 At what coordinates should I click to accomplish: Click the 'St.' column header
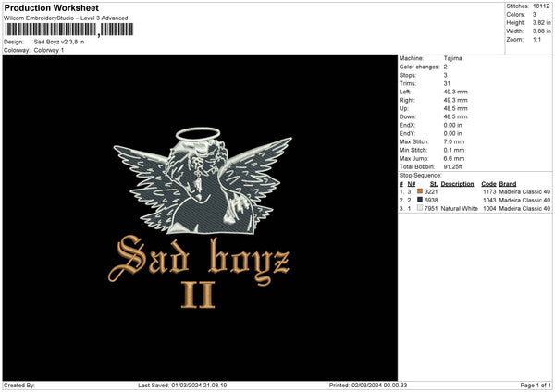(x=434, y=184)
